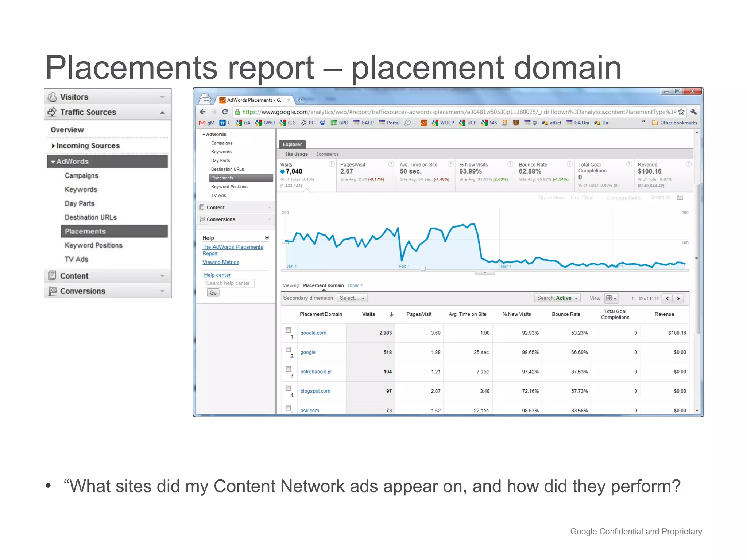The height and width of the screenshot is (560, 747).
Task: Expand the Conversions section in browser sidebar
Action: click(x=235, y=219)
